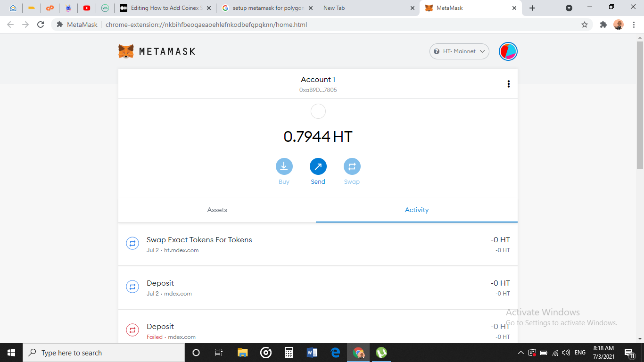Screen dimensions: 644x362
Task: Open the Jul 2 mdex.com Deposit transaction
Action: pyautogui.click(x=318, y=288)
